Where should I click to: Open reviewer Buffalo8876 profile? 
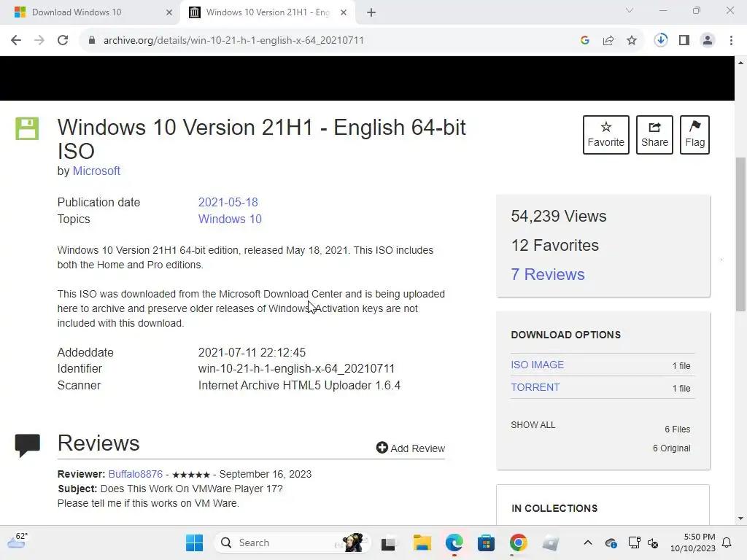point(135,474)
